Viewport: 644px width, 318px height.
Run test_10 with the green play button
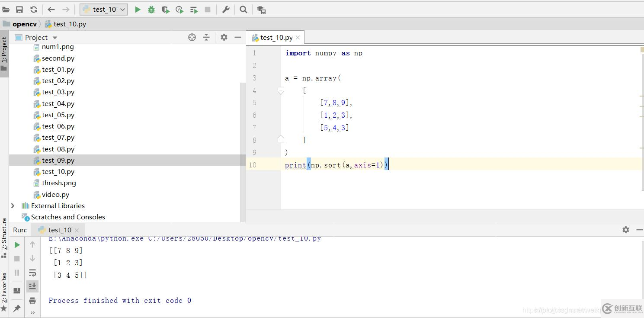click(138, 10)
